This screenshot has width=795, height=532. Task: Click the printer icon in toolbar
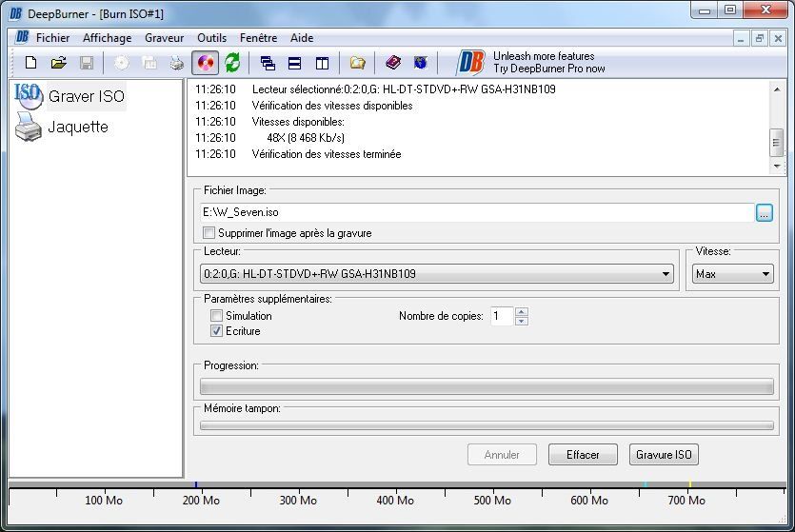pos(176,63)
